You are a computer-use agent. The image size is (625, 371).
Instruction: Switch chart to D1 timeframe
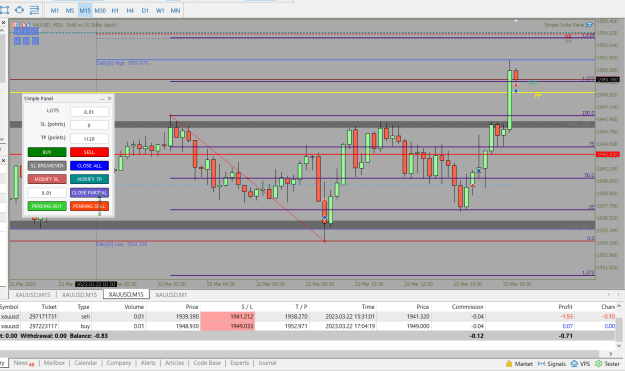click(145, 11)
